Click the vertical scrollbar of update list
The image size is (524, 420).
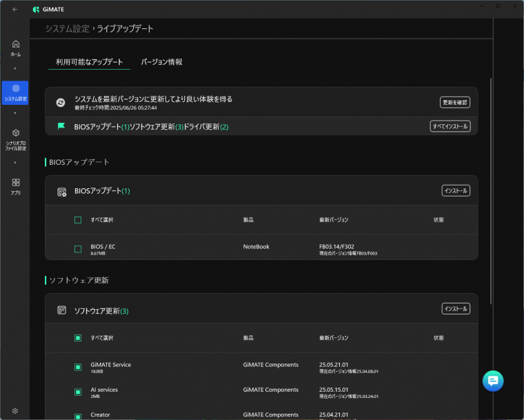pos(491,191)
